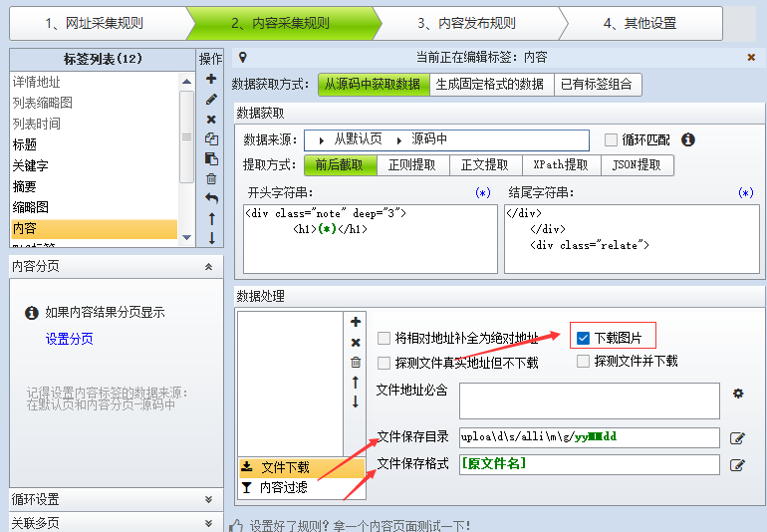Expand the 循环设置 section
The height and width of the screenshot is (532, 767).
[208, 499]
